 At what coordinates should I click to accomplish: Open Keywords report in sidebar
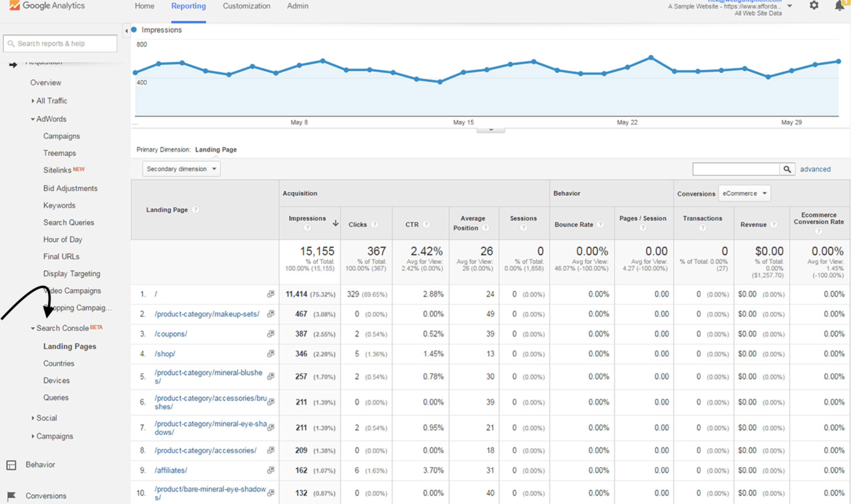(x=59, y=205)
